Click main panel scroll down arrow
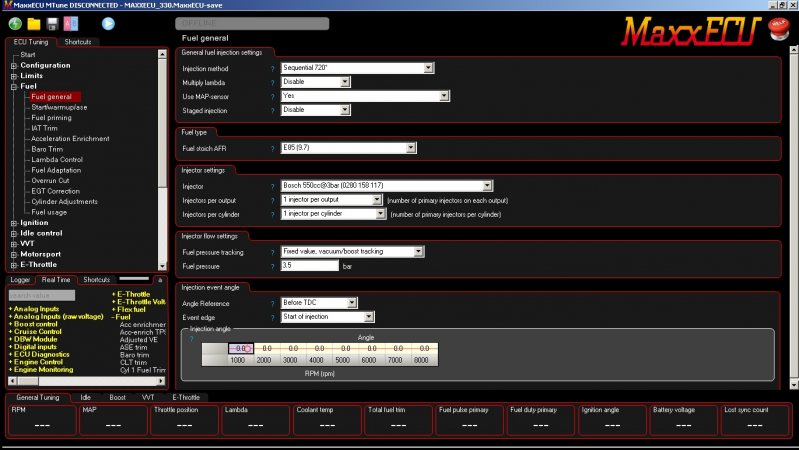The width and height of the screenshot is (799, 450). [x=793, y=385]
